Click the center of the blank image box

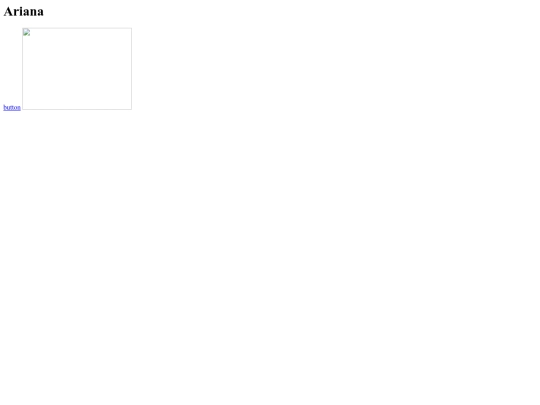pos(77,69)
